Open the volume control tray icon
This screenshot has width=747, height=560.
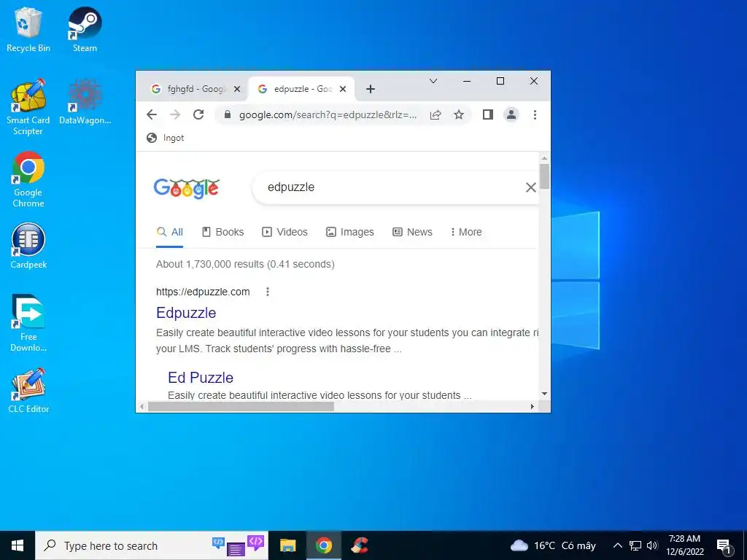point(652,545)
